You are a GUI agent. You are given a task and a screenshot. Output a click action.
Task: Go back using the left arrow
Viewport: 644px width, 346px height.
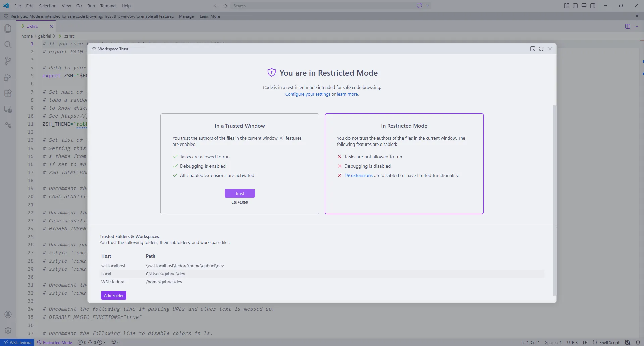point(216,6)
